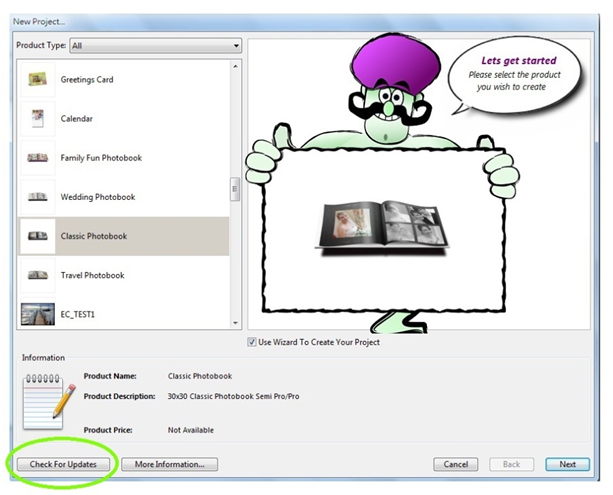Viewport: 613px width, 495px height.
Task: Click the notepad and pencil Information icon
Action: pyautogui.click(x=49, y=401)
